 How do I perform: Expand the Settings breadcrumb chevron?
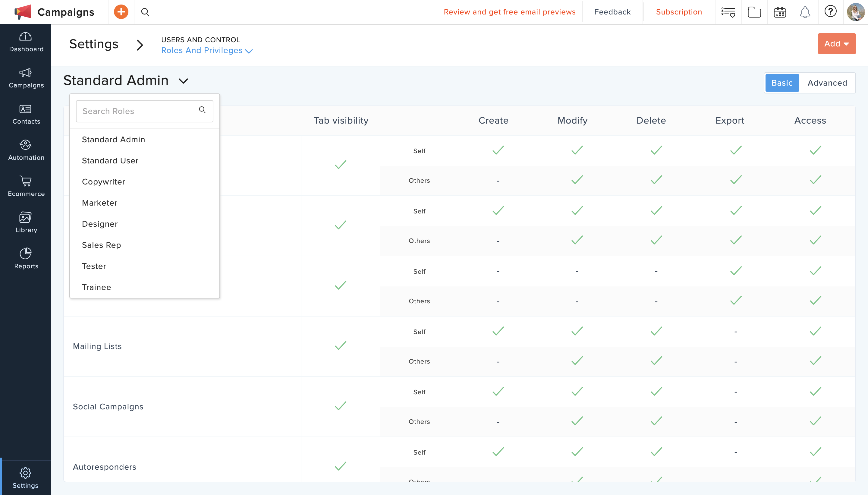tap(140, 45)
